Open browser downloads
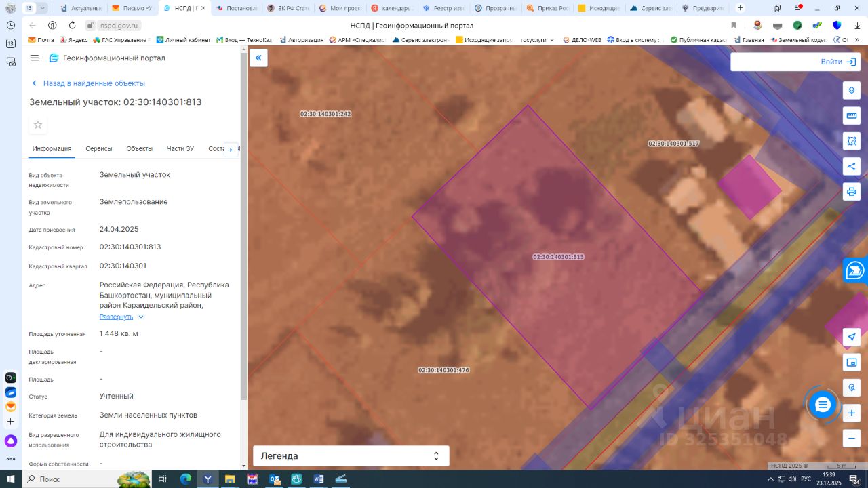Viewport: 868px width, 488px height. 857,25
